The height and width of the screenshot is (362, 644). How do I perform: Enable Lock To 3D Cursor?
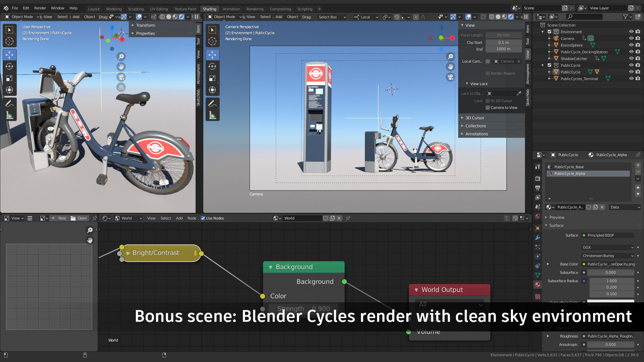(x=488, y=101)
